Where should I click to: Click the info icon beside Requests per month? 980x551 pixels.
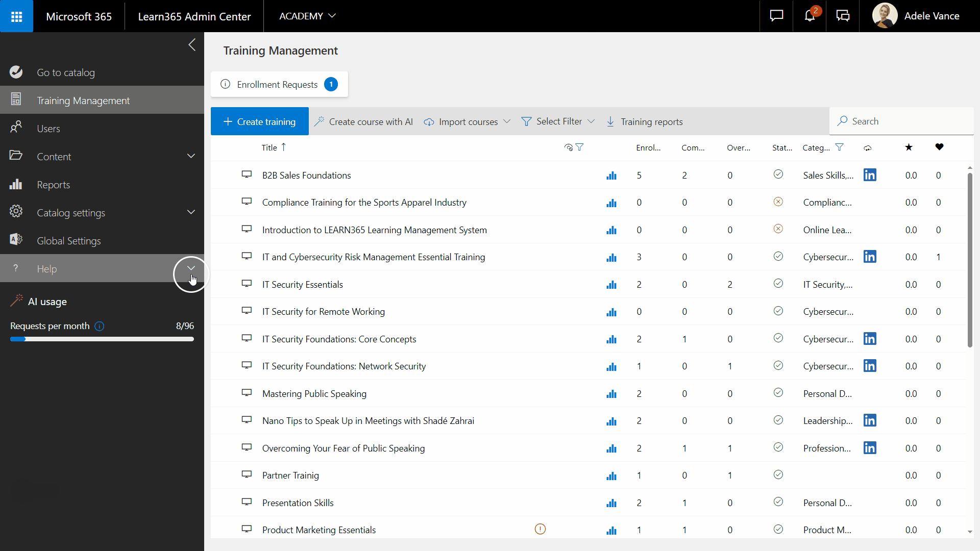click(100, 326)
